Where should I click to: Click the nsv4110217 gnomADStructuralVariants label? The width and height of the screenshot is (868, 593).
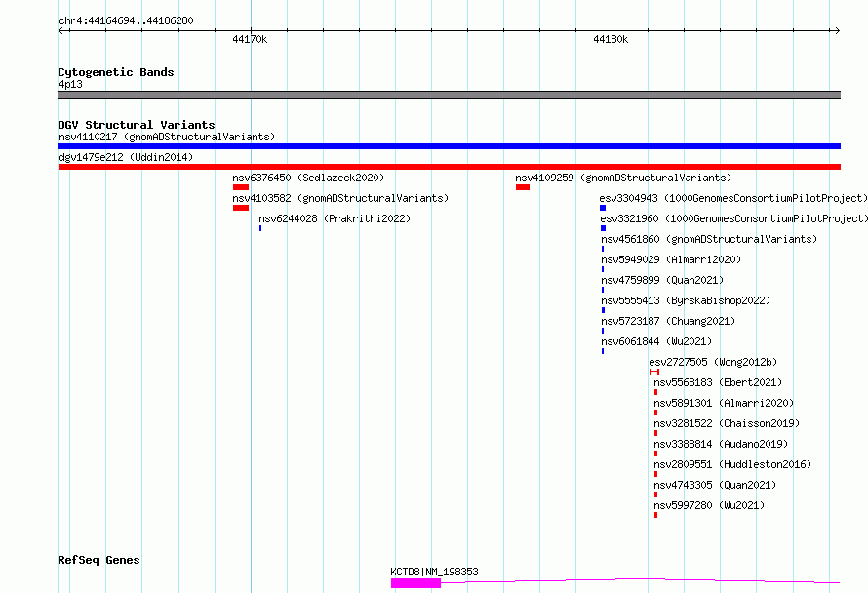167,137
